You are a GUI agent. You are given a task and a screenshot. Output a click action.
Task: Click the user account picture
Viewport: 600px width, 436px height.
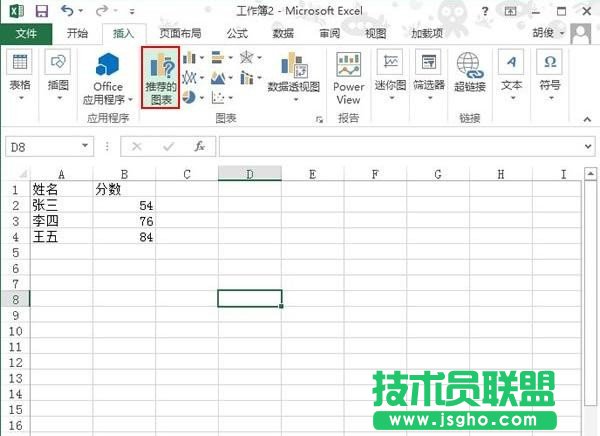pyautogui.click(x=580, y=34)
